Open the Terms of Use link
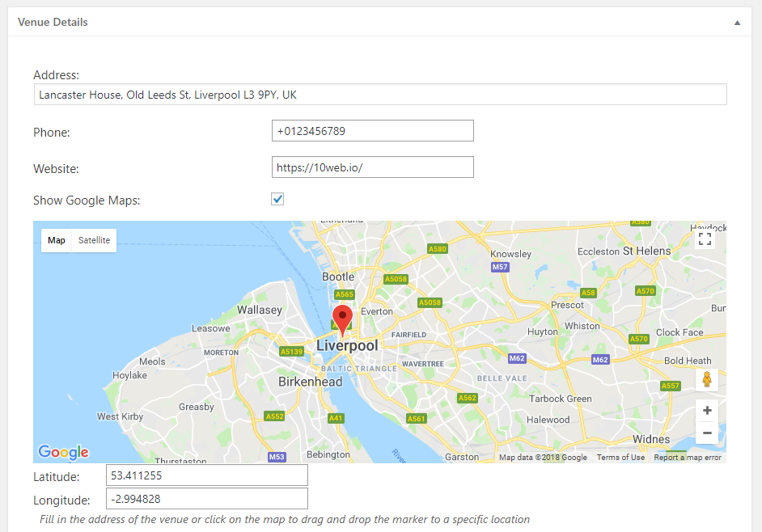Viewport: 762px width, 532px height. click(620, 457)
